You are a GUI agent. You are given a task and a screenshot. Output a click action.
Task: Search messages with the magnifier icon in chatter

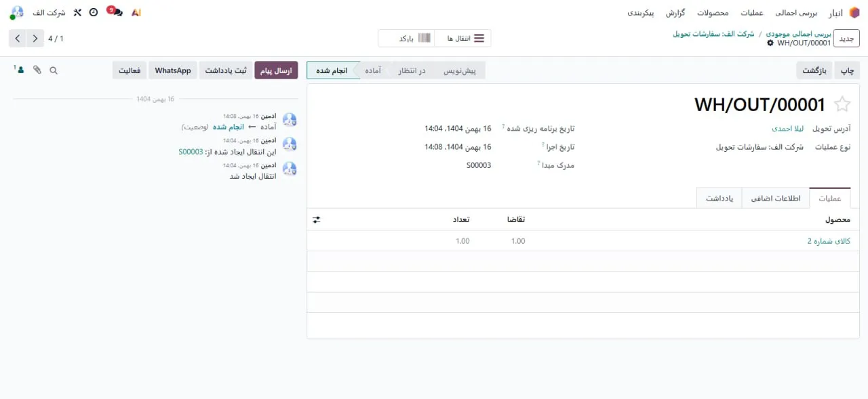click(x=54, y=70)
